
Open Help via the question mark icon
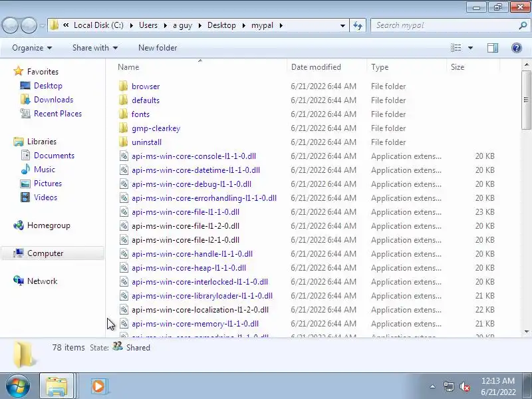[x=517, y=48]
